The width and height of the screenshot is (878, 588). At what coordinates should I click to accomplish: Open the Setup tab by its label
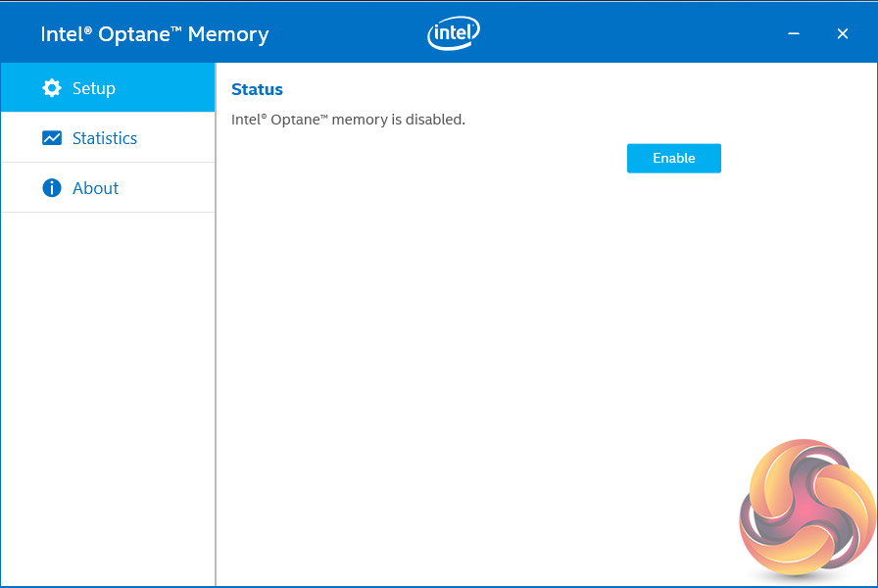click(x=94, y=88)
